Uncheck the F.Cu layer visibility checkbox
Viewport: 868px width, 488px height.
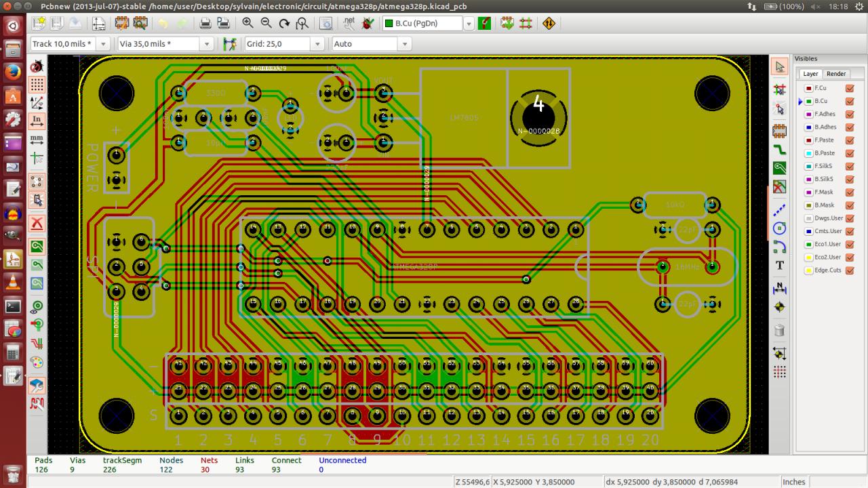850,88
